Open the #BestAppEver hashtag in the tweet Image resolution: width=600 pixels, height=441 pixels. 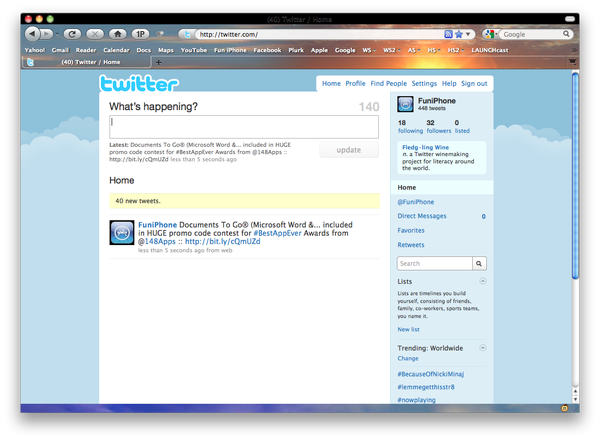[x=277, y=233]
